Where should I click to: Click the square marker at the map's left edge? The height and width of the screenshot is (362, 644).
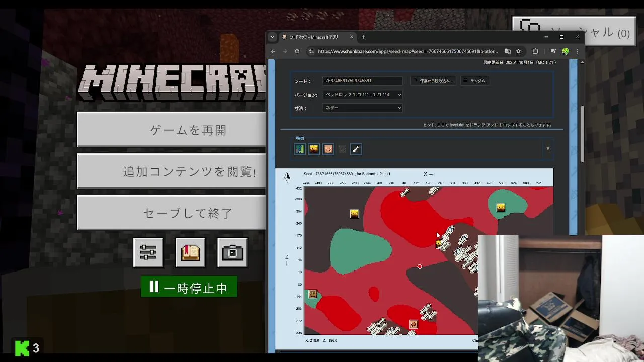click(313, 294)
